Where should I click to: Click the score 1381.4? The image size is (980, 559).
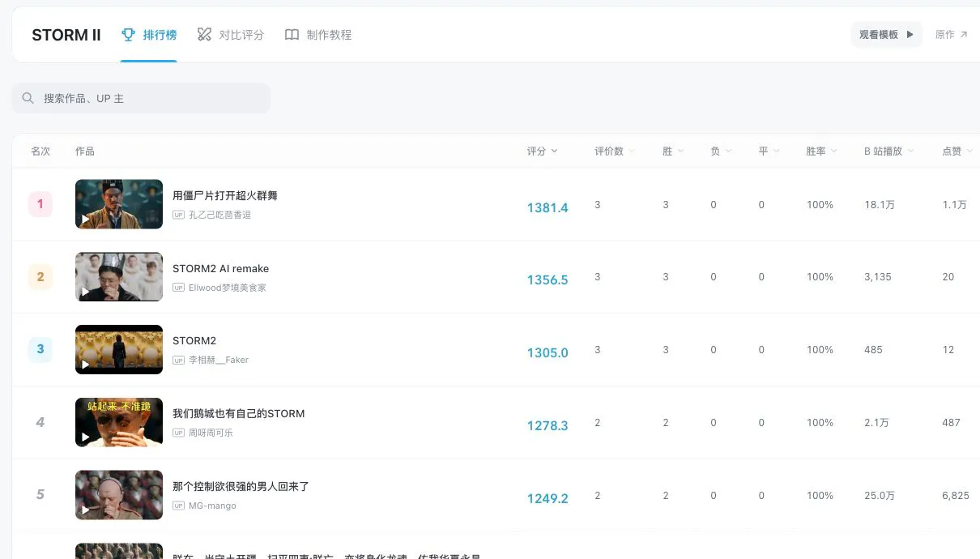coord(548,207)
